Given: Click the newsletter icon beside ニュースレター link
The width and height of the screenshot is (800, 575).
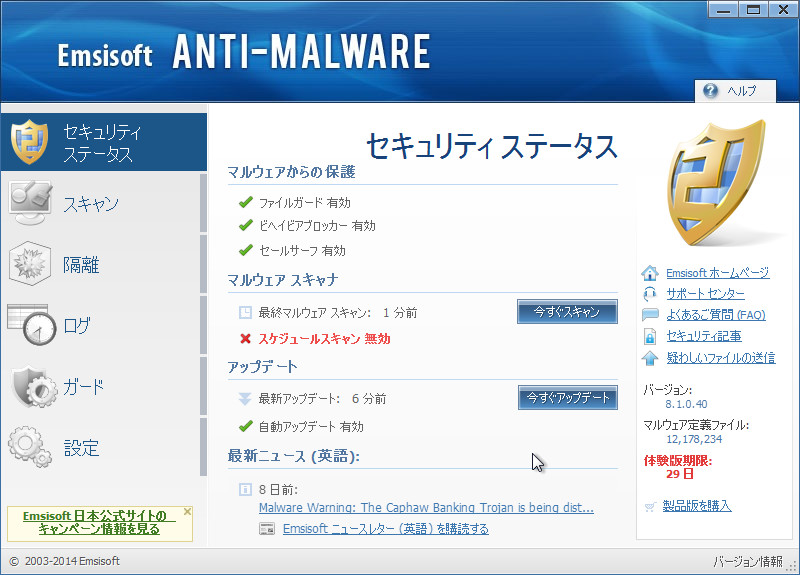Looking at the screenshot, I should (267, 529).
